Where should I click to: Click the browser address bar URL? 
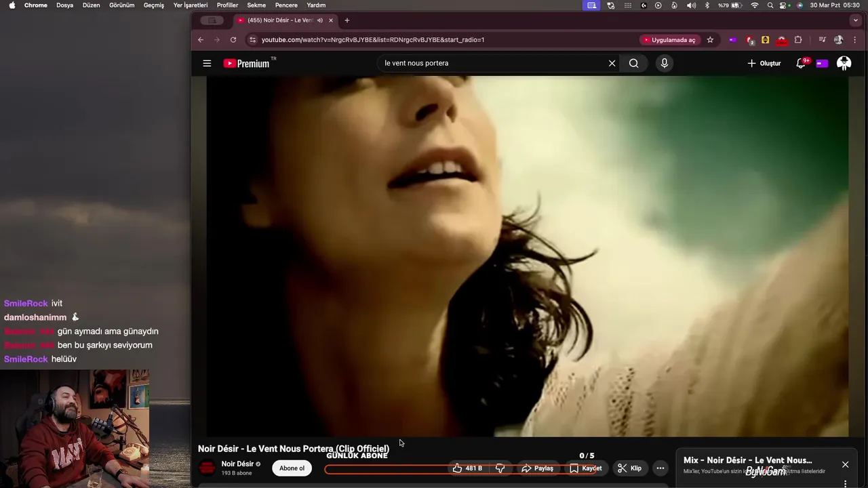click(x=373, y=40)
